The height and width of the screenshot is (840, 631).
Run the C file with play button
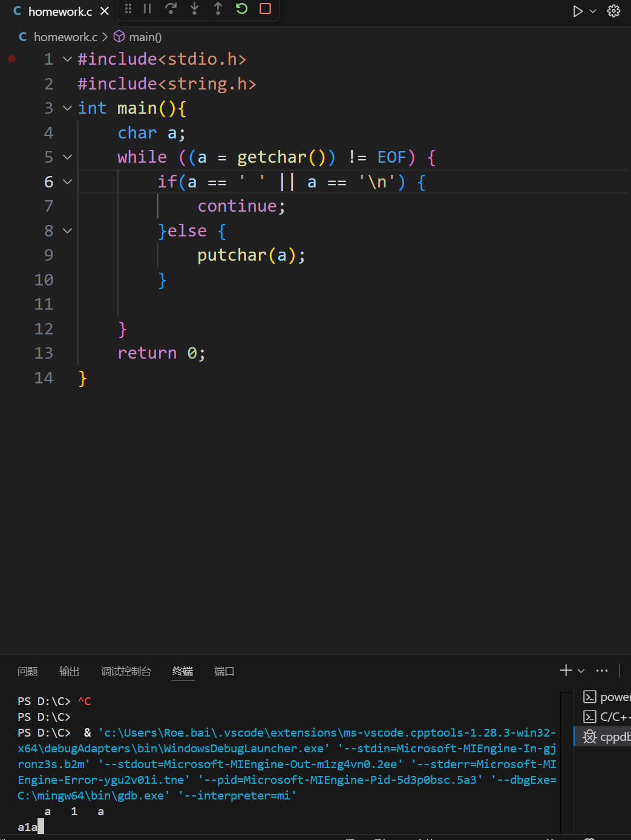pyautogui.click(x=578, y=11)
